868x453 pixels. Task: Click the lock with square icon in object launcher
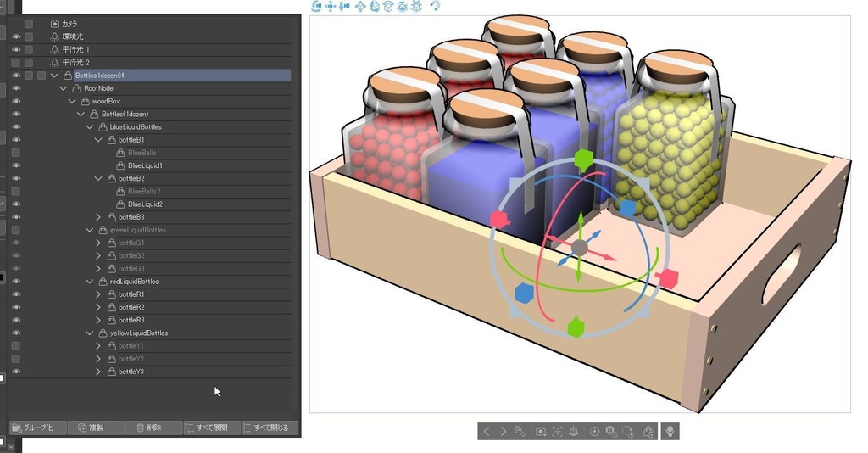(x=648, y=432)
